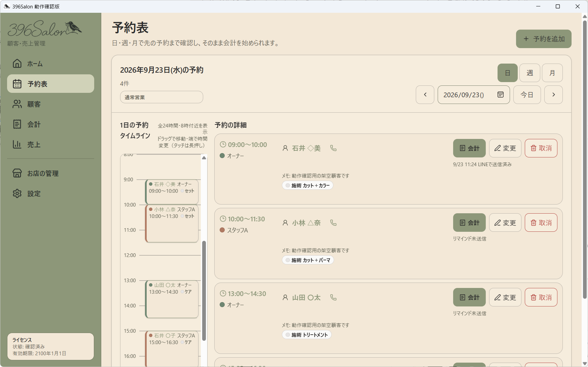588x367 pixels.
Task: Click 変更 for the 10:00〜11:30 reservation
Action: tap(505, 223)
